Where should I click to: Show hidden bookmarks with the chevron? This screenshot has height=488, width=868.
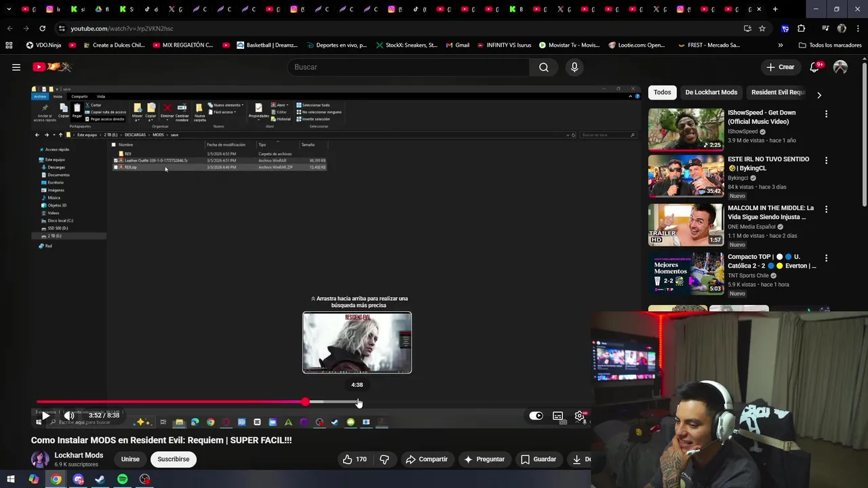click(x=781, y=45)
